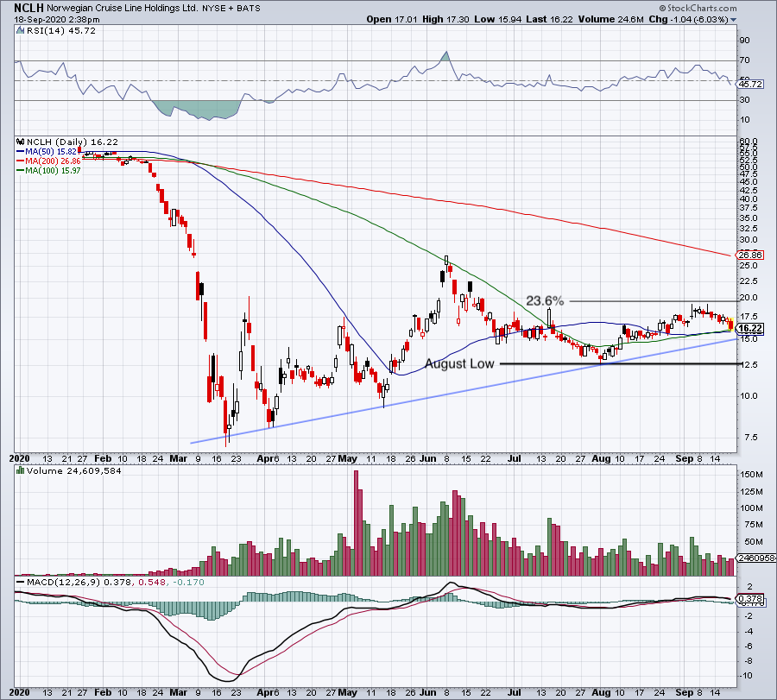Click the 0.378 MACD value tag on axis
The width and height of the screenshot is (777, 700).
750,599
